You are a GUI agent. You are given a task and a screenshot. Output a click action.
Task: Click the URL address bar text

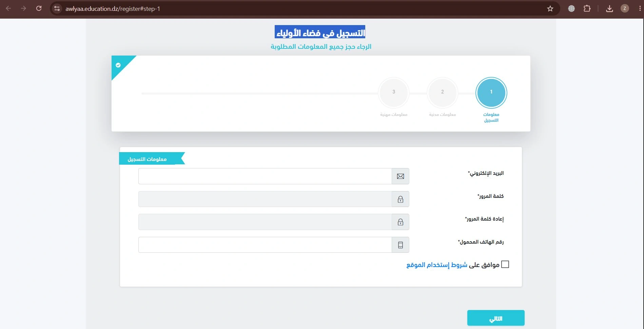(x=113, y=9)
